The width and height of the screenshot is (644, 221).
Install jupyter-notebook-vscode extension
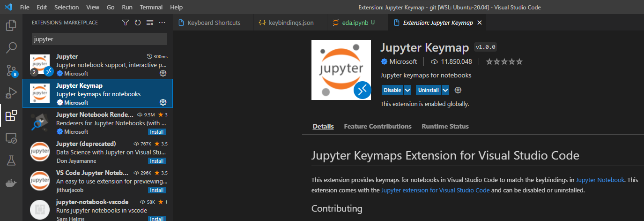[x=157, y=218]
